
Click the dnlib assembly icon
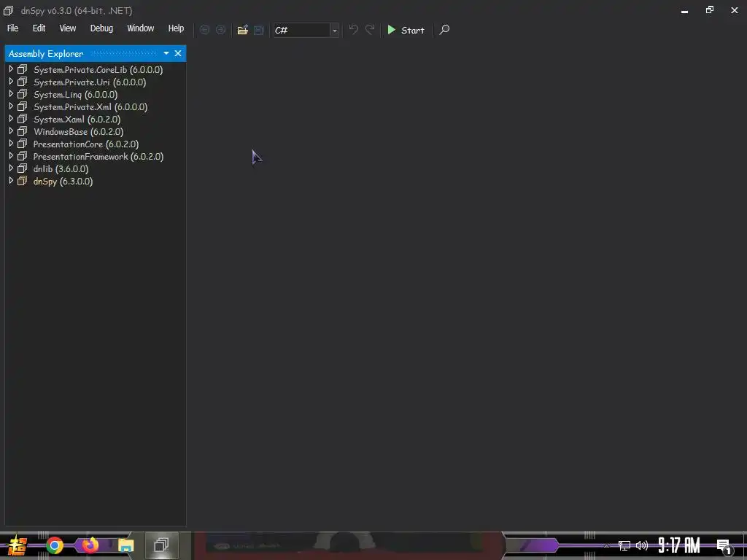(x=23, y=168)
